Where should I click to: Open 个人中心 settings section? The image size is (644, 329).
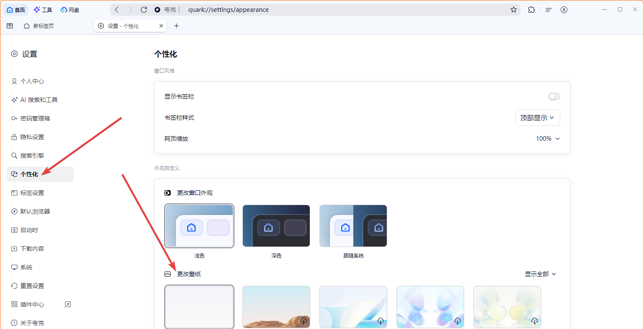[x=40, y=81]
